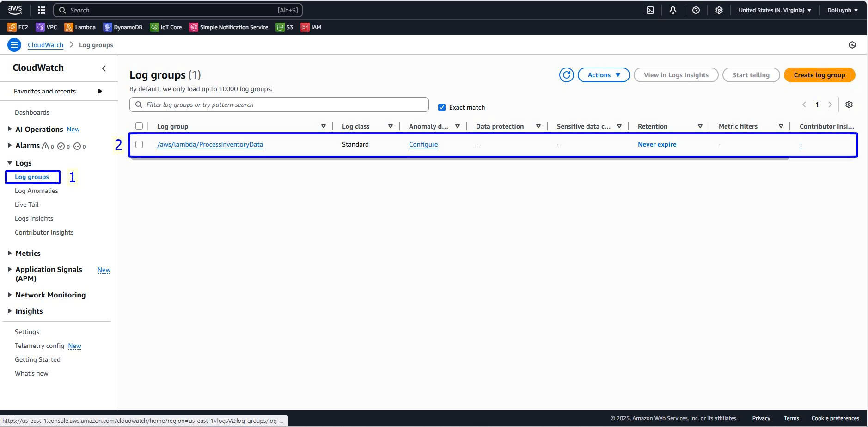Click the Create log group button

coord(819,75)
